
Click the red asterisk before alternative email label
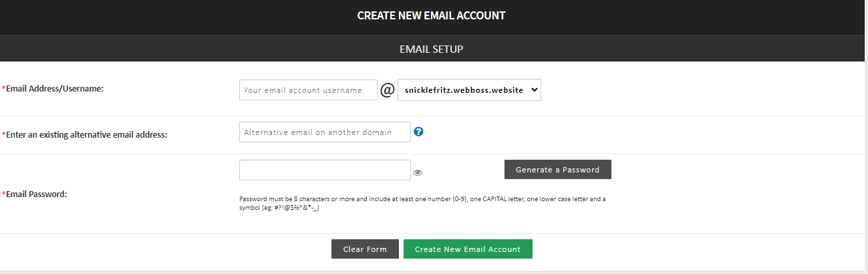click(x=4, y=134)
